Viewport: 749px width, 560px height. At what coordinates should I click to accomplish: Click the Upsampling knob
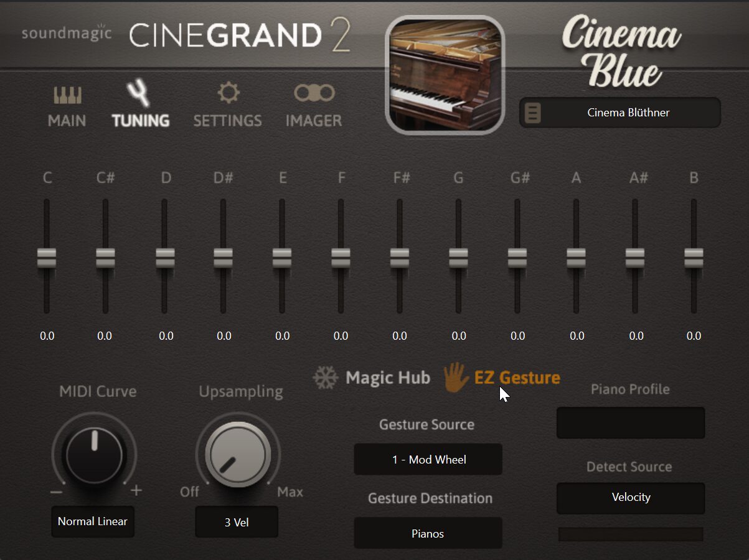coord(237,455)
